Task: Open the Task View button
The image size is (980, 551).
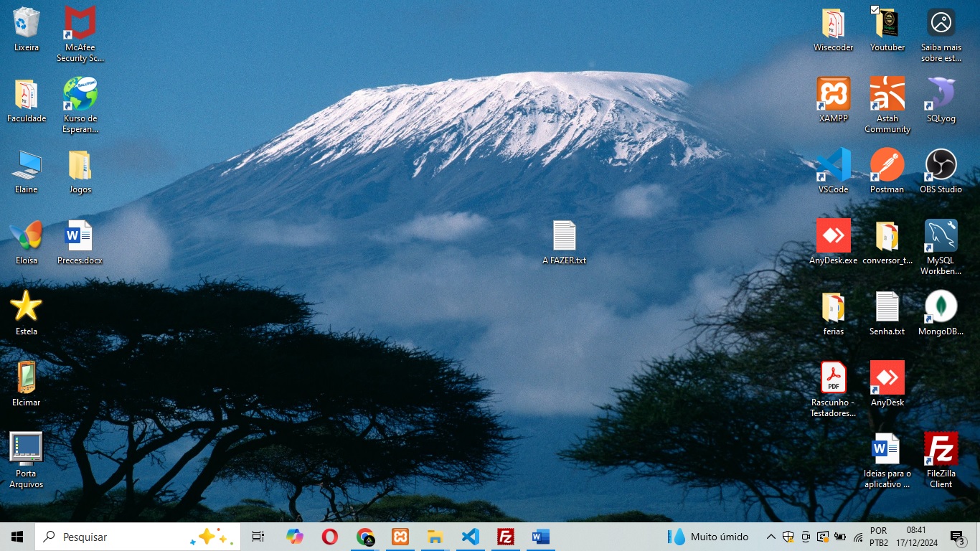Action: tap(258, 537)
